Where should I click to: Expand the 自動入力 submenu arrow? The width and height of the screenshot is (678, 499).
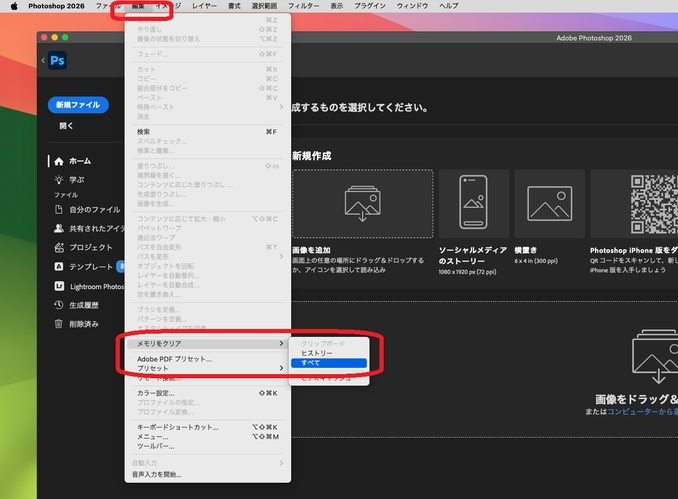pyautogui.click(x=281, y=463)
